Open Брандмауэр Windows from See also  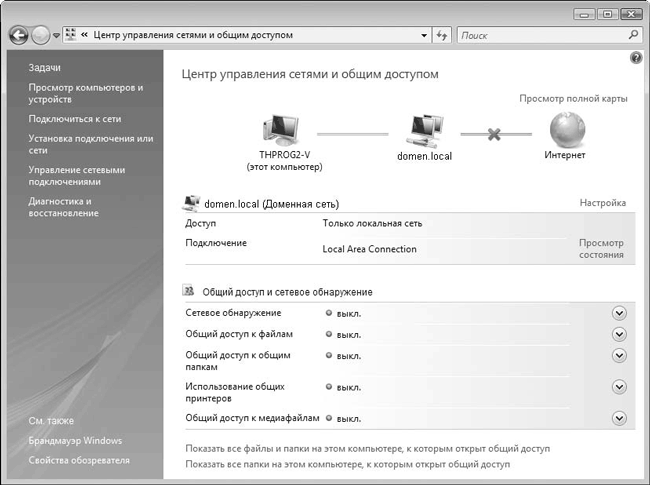pyautogui.click(x=75, y=440)
